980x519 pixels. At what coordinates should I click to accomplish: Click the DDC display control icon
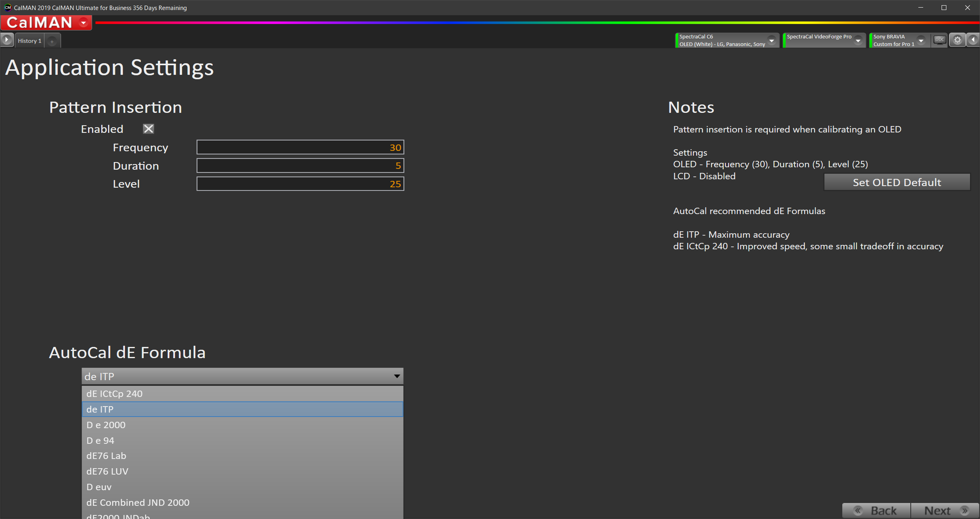tap(940, 40)
